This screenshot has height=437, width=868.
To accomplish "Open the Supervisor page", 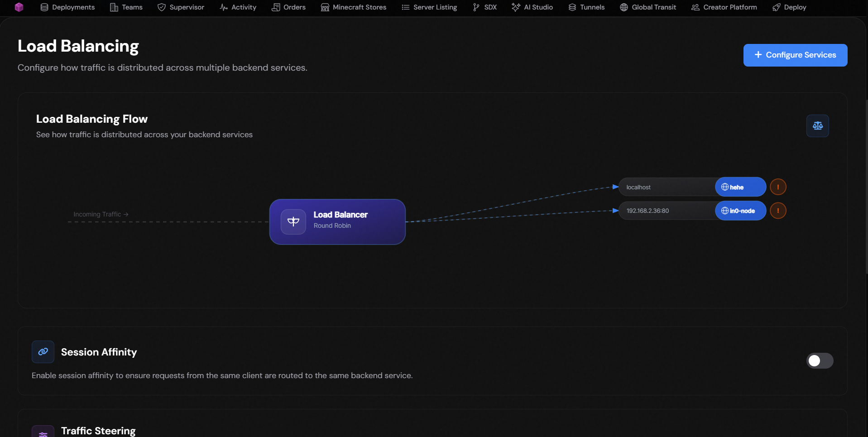I will (181, 7).
